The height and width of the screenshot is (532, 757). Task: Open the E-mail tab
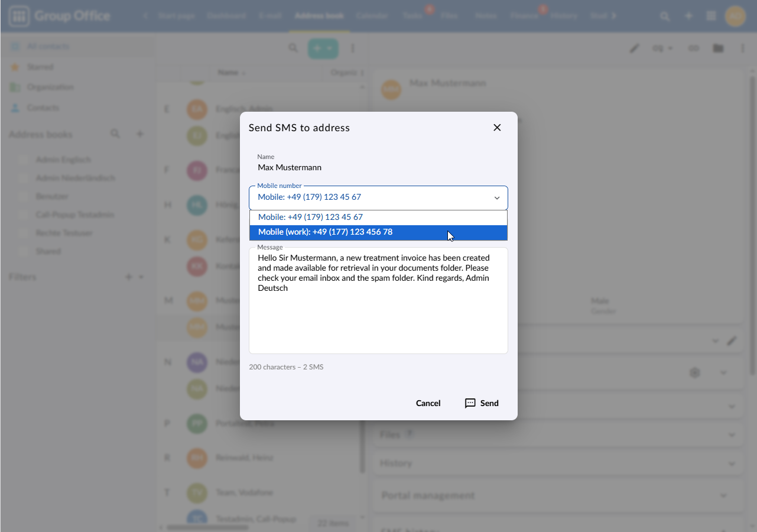(270, 16)
